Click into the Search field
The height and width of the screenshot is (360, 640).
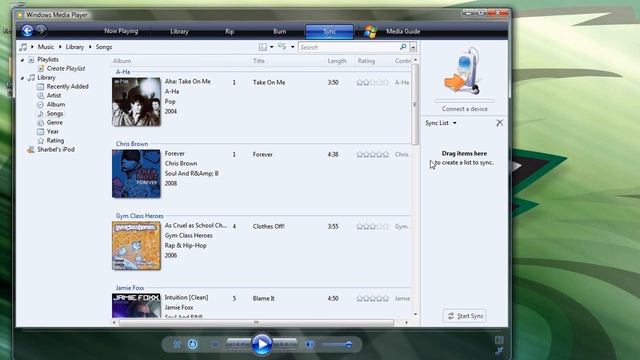349,47
